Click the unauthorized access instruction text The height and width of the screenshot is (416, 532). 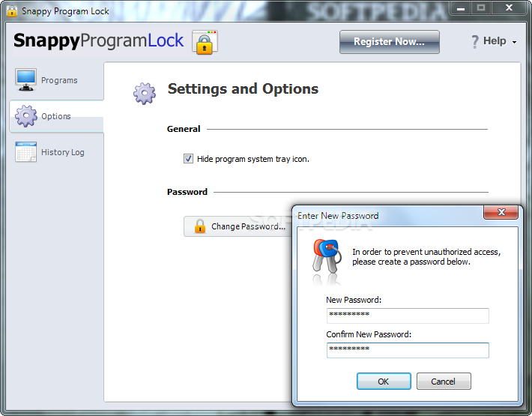pyautogui.click(x=426, y=257)
